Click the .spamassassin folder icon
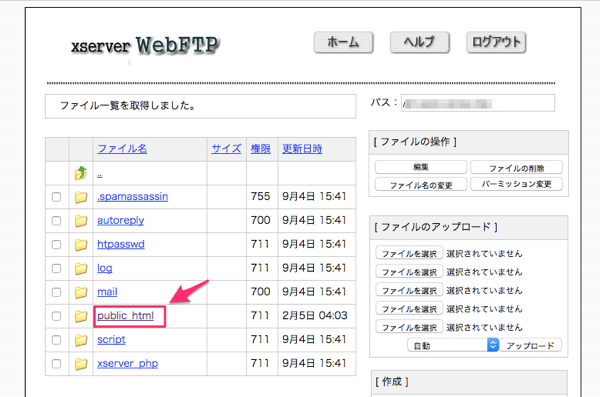Image resolution: width=600 pixels, height=397 pixels. (x=81, y=197)
